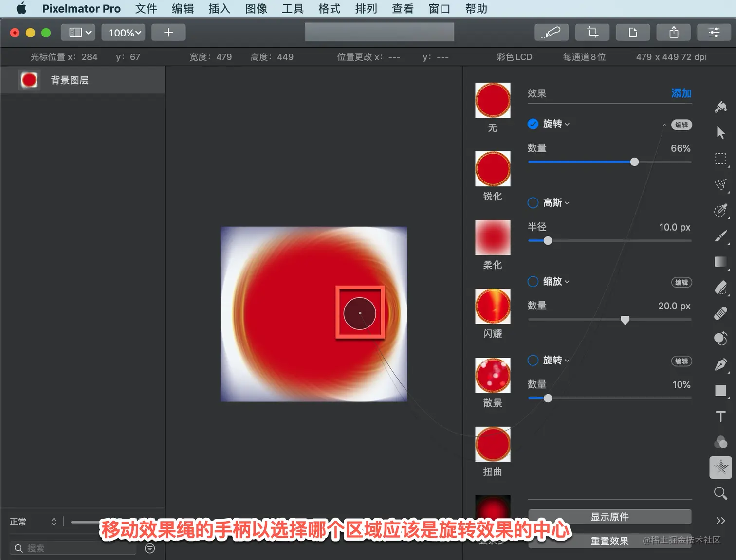Uncheck the enabled 旋转 66% effect checkbox

point(533,124)
